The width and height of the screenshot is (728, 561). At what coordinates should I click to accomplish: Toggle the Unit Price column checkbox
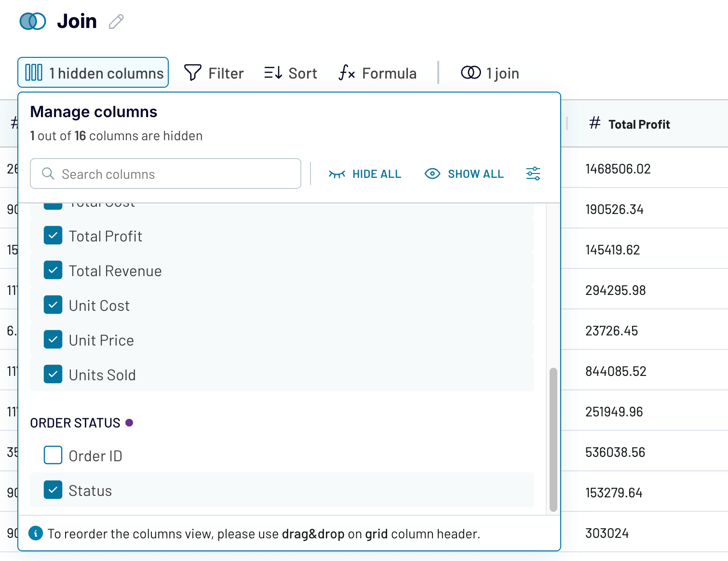click(53, 340)
